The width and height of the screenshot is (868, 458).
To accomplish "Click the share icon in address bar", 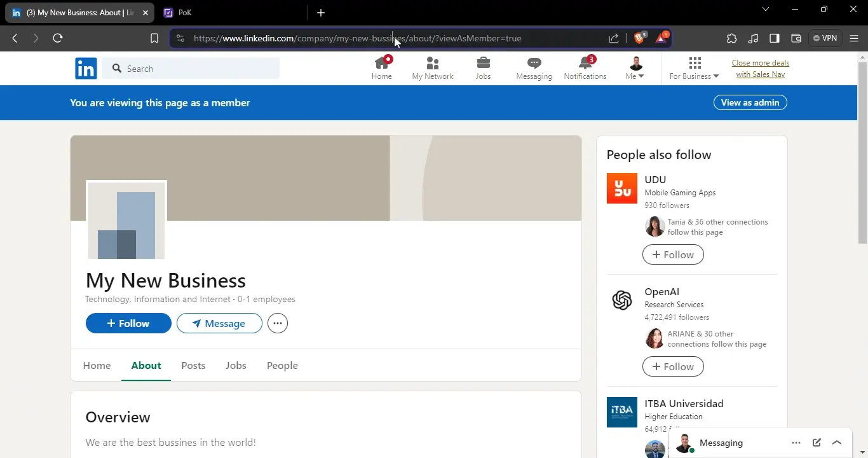I will pos(614,38).
